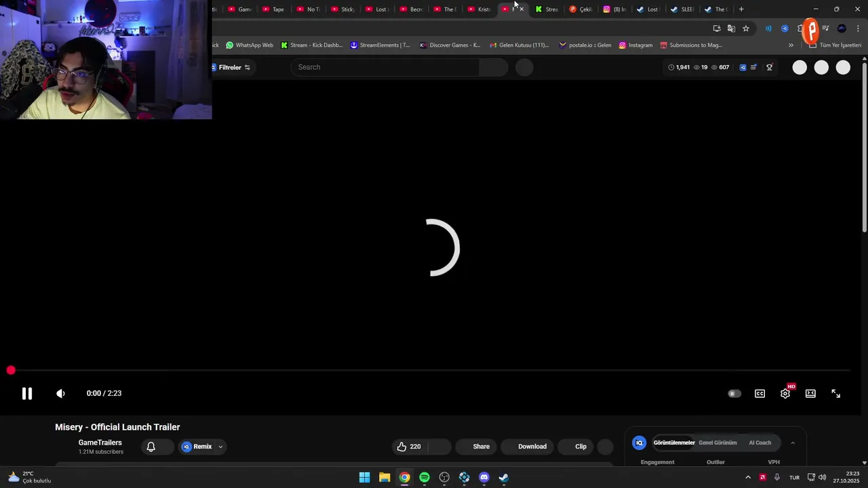Collapse the vidIQ panel with chevron
The image size is (868, 488).
(x=793, y=443)
